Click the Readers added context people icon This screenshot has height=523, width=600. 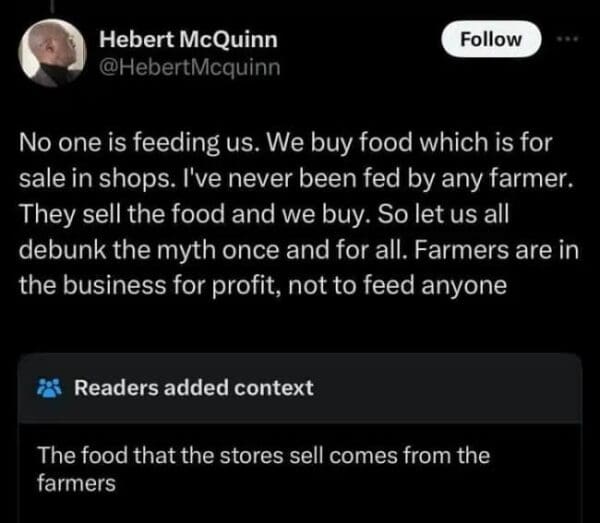point(48,388)
